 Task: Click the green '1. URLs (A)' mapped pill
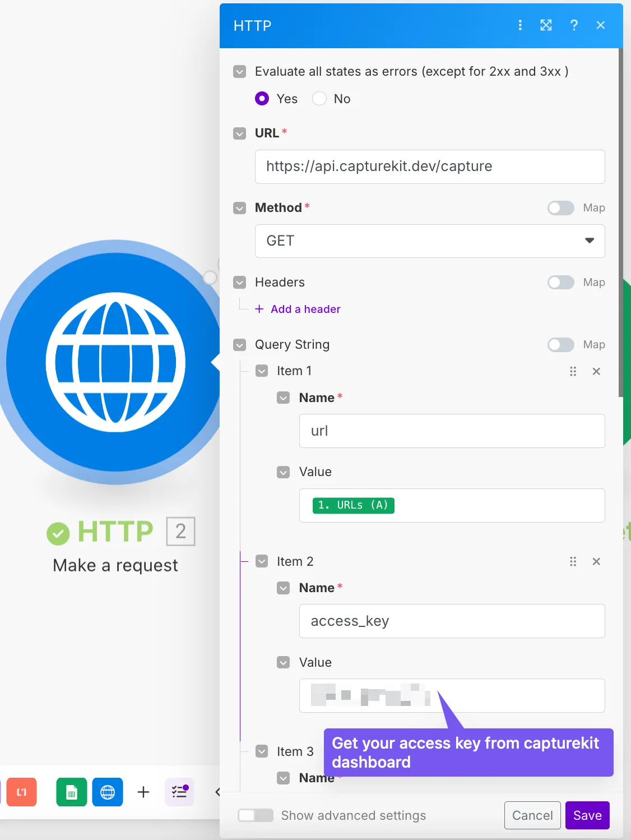pyautogui.click(x=354, y=505)
